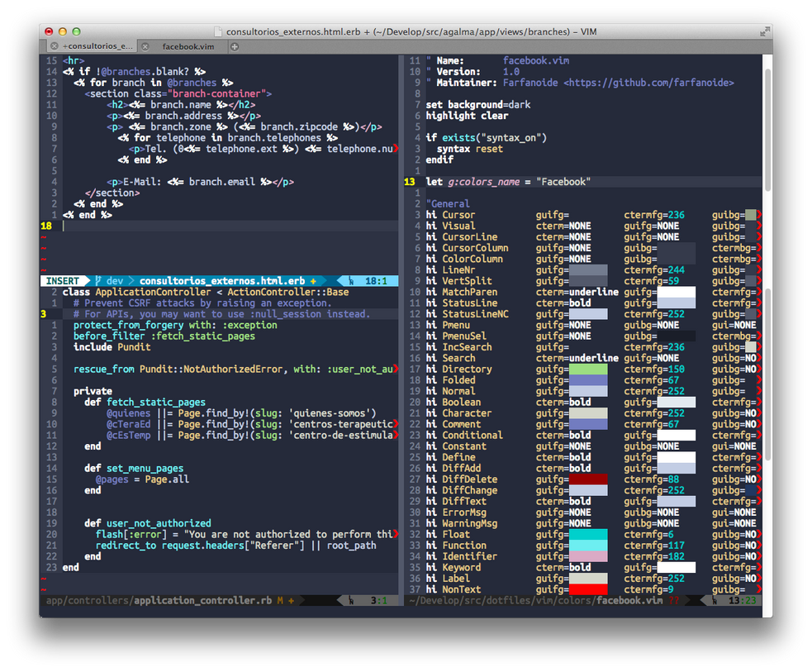Click the application_controller.rb filename in status bar
This screenshot has width=812, height=672.
point(203,600)
